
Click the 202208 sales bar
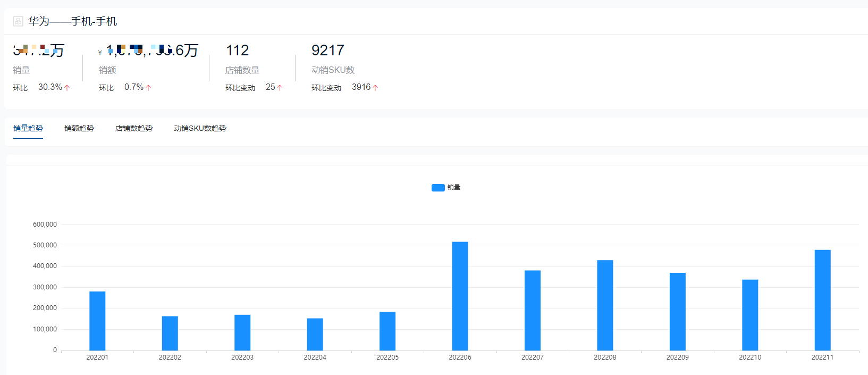click(605, 305)
